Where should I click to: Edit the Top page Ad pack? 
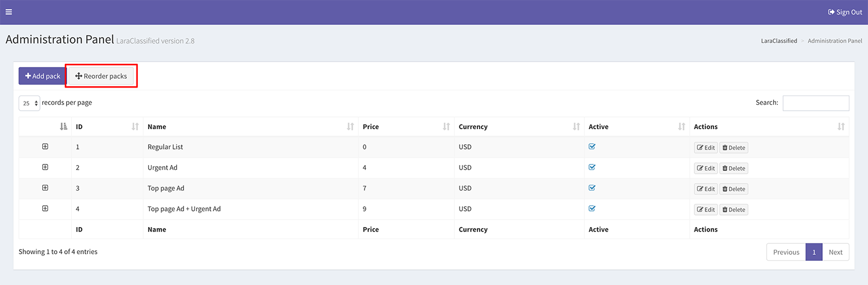tap(706, 189)
